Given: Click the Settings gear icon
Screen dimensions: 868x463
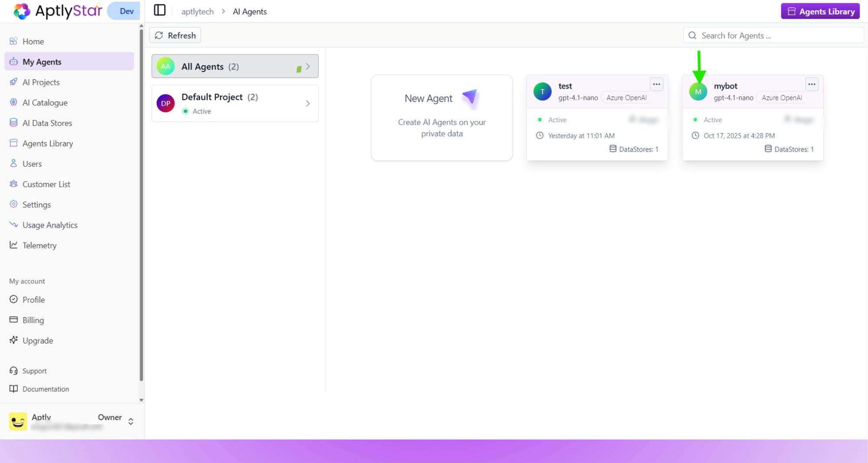Looking at the screenshot, I should coord(13,204).
